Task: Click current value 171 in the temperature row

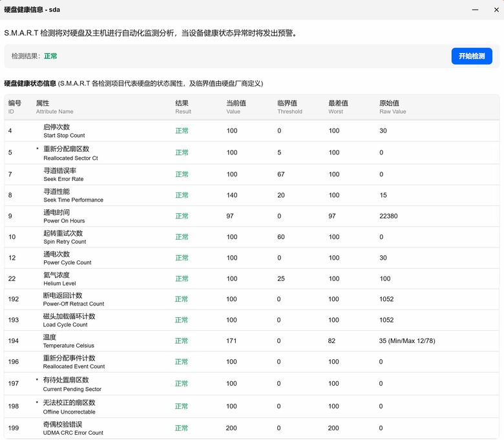Action: pos(231,340)
